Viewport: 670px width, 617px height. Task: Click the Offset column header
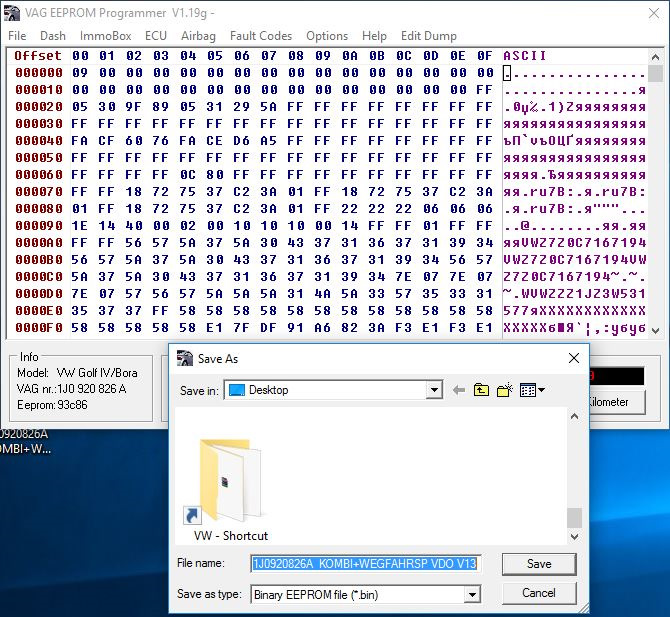[x=38, y=56]
